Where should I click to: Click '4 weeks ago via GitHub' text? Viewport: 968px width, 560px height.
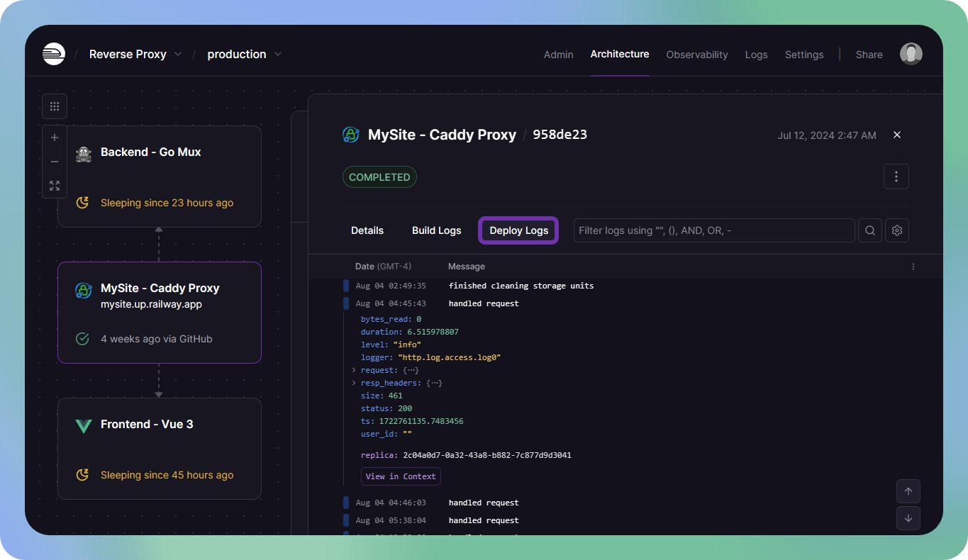[x=157, y=339]
